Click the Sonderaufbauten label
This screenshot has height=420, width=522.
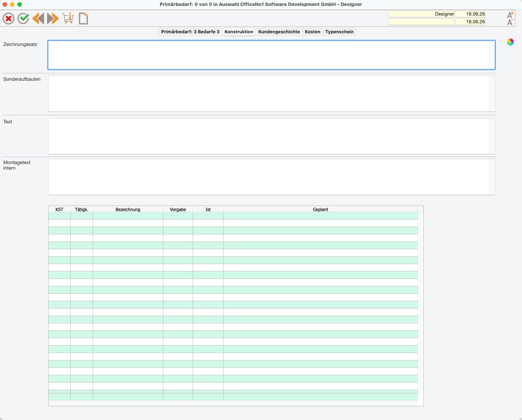pyautogui.click(x=22, y=79)
